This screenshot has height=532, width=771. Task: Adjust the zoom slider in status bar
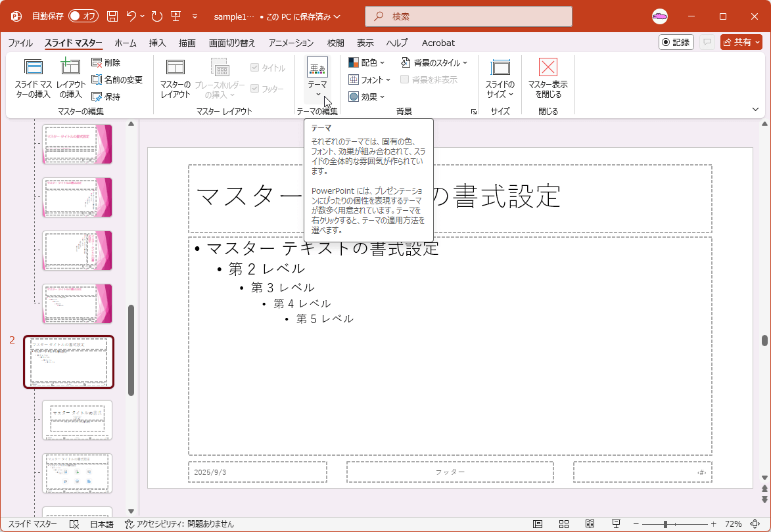pyautogui.click(x=664, y=523)
